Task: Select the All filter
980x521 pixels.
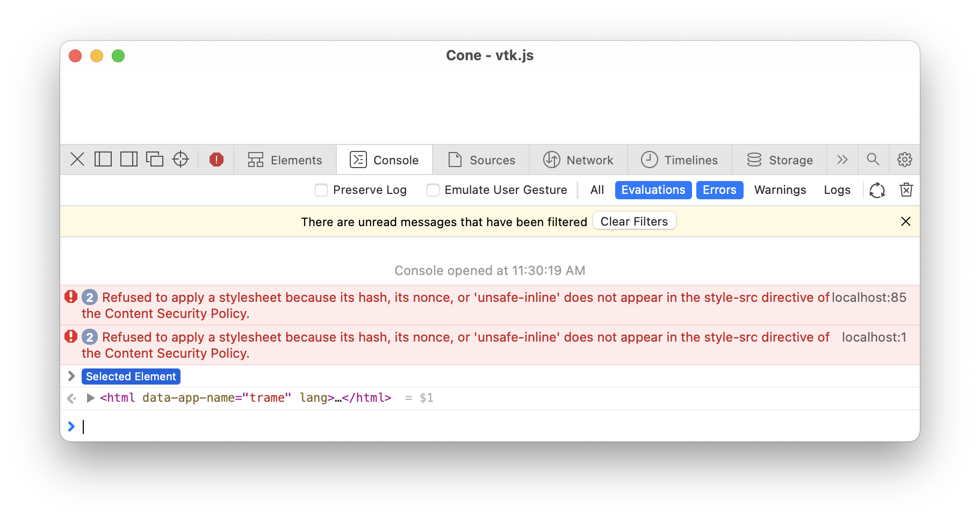Action: pos(597,190)
